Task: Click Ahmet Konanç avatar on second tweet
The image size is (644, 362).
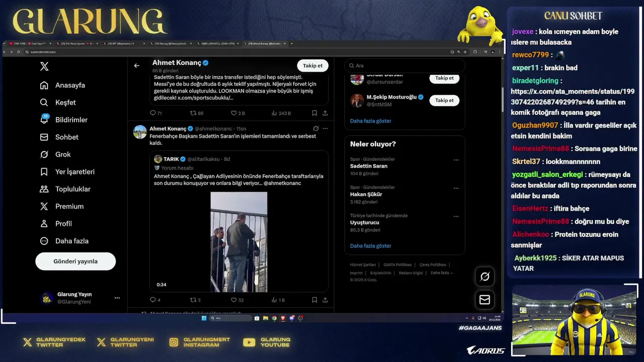Action: click(140, 132)
